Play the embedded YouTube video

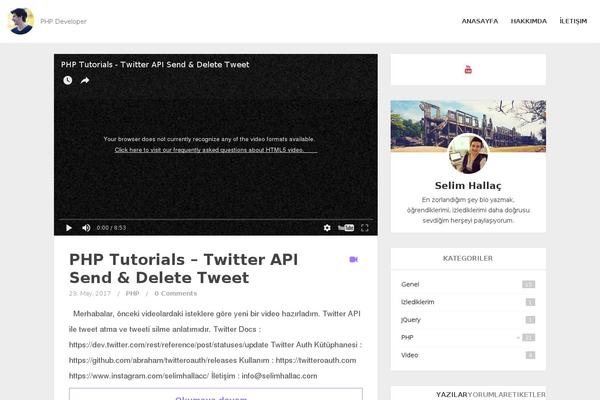pos(69,228)
